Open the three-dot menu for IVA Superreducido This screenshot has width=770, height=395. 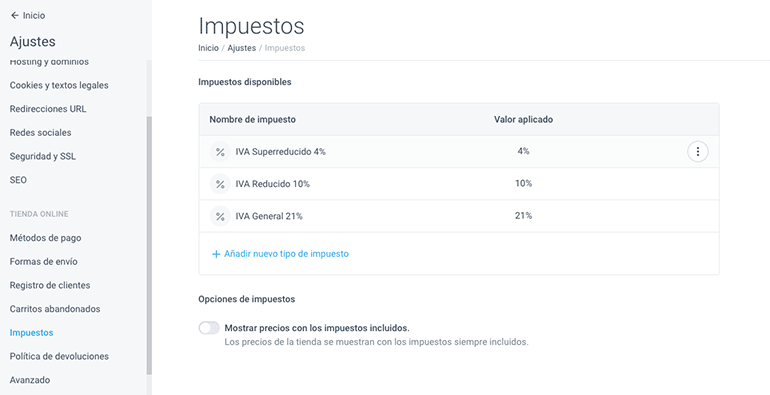click(x=697, y=152)
